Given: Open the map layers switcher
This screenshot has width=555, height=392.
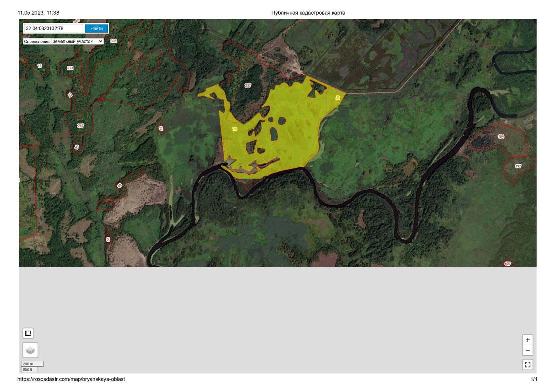Looking at the screenshot, I should point(30,350).
